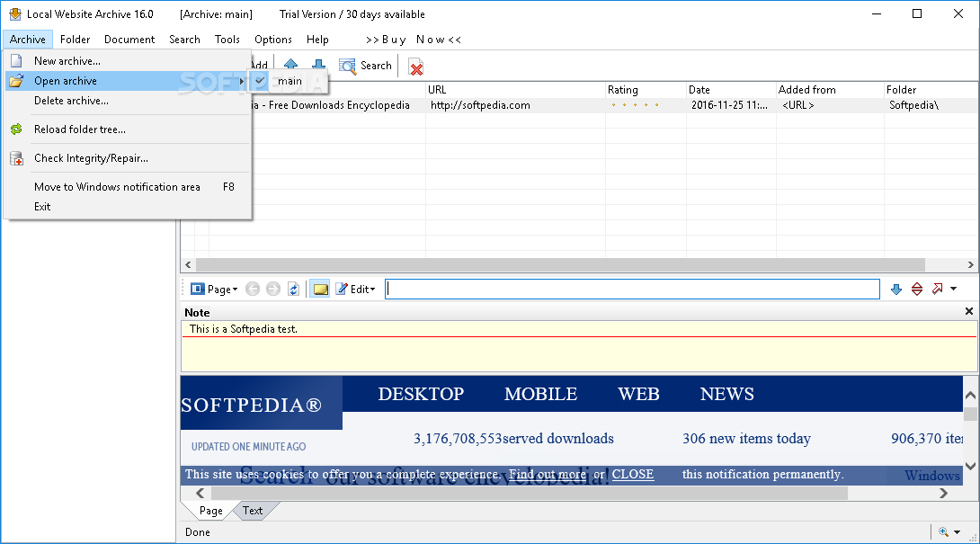Click MOBILE in the Softpedia page
Viewport: 980px width, 544px height.
540,394
